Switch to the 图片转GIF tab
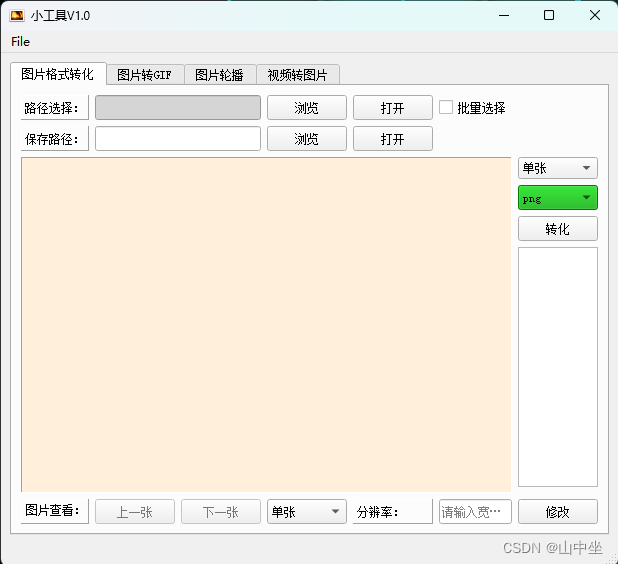The image size is (618, 564). (x=145, y=74)
